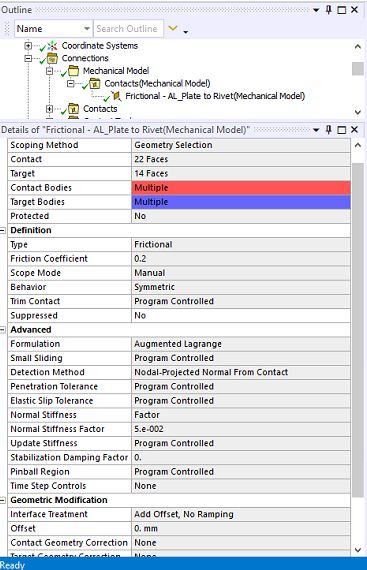
Task: Click the Connections folder icon
Action: tap(53, 58)
